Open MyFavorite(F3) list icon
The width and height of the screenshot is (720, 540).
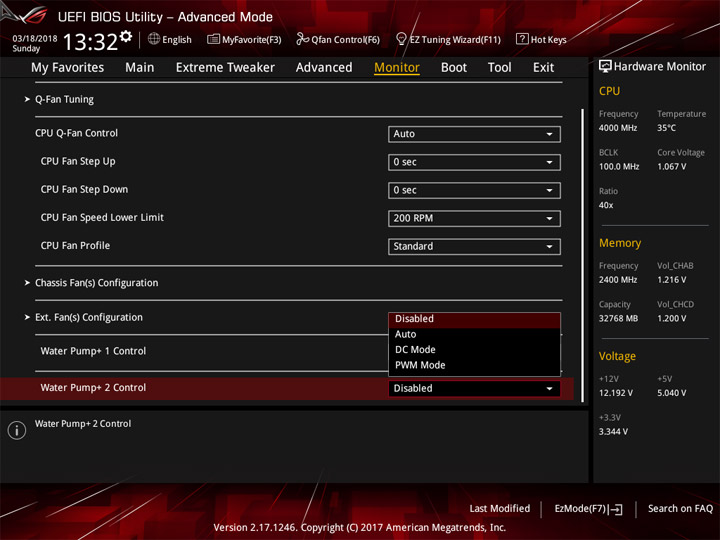(213, 39)
